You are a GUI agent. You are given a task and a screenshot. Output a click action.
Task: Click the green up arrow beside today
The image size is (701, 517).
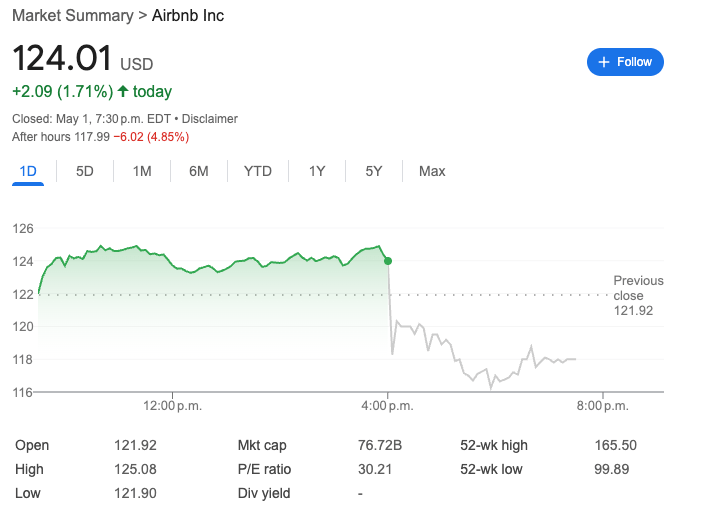[x=123, y=91]
